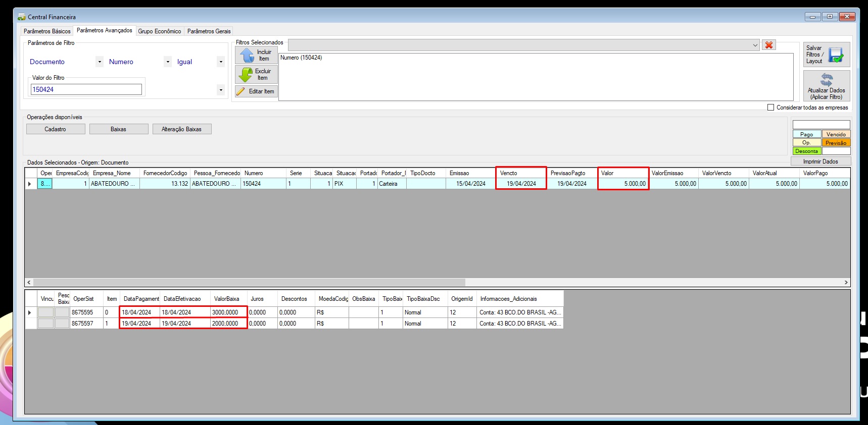The height and width of the screenshot is (425, 868).
Task: Click the orange Previsão color legend
Action: pyautogui.click(x=836, y=143)
